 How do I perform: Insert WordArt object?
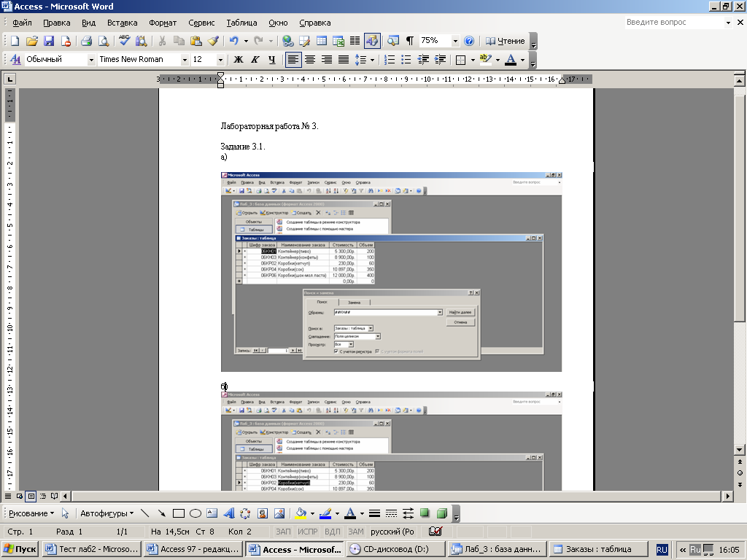[228, 513]
